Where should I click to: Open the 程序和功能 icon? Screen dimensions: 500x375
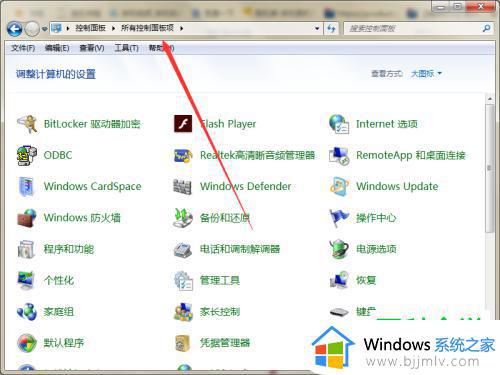pyautogui.click(x=27, y=249)
